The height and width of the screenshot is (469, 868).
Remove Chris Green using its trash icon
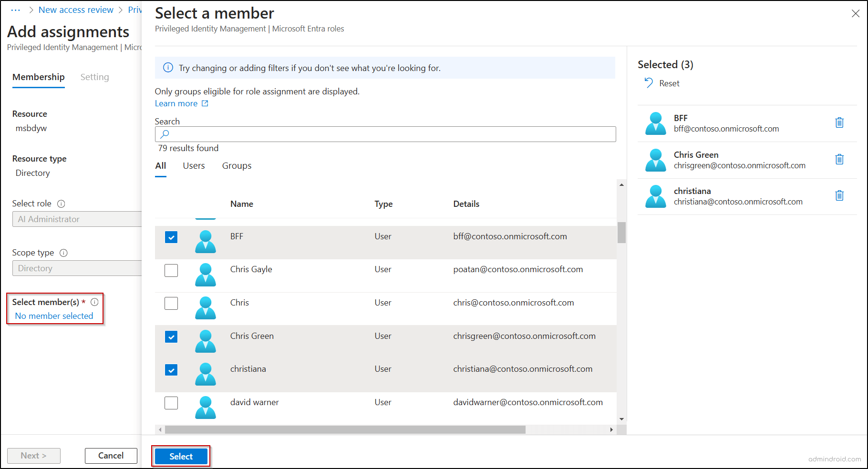(839, 159)
